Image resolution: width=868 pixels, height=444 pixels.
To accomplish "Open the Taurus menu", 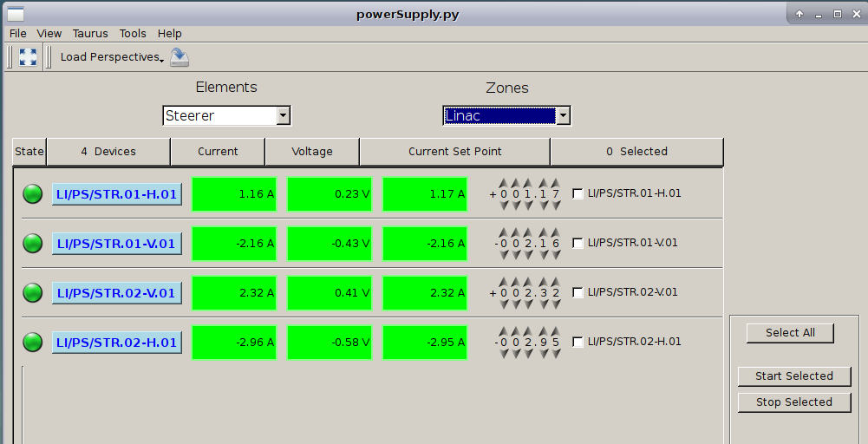I will (90, 33).
